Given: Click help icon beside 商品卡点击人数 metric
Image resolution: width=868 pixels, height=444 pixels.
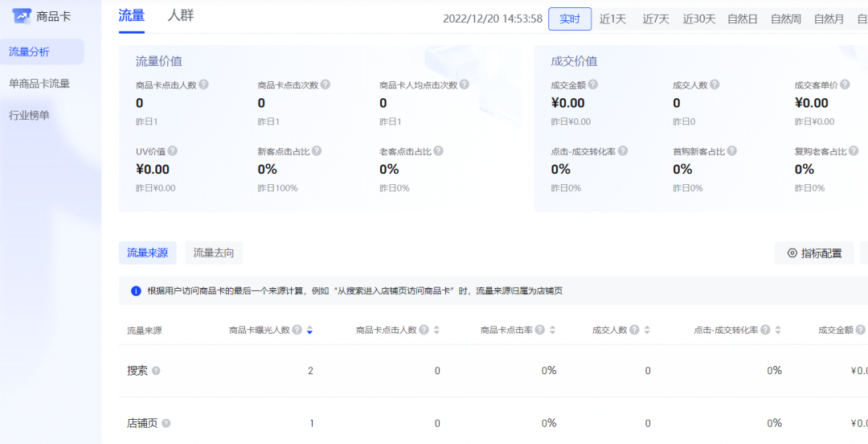Looking at the screenshot, I should click(x=204, y=84).
